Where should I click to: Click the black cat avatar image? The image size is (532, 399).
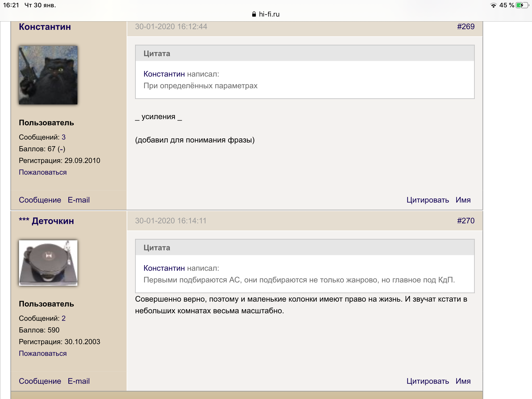[x=48, y=75]
